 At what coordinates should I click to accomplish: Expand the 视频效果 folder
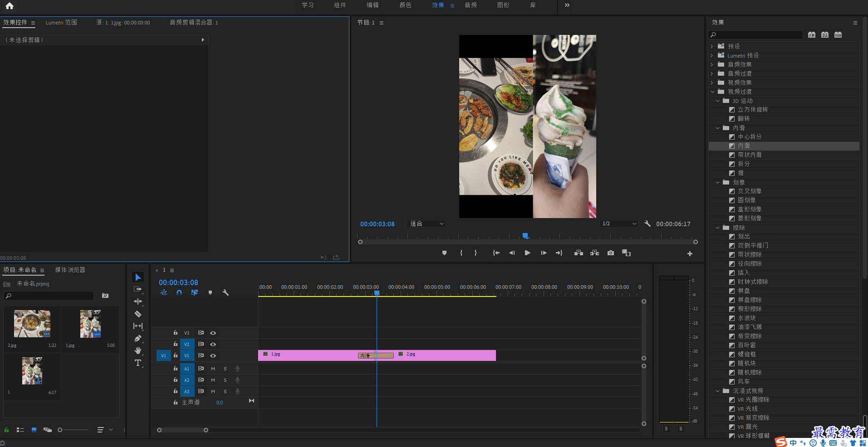pos(712,83)
